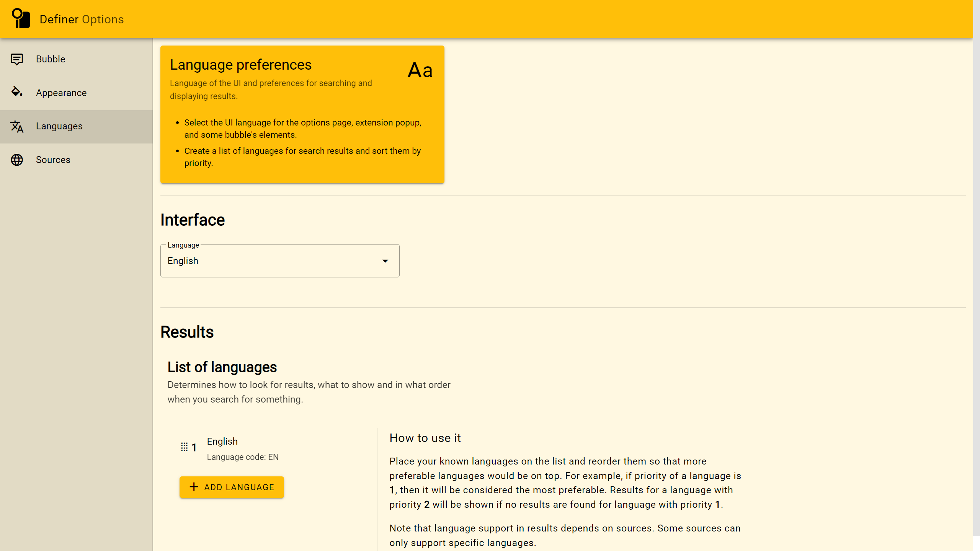
Task: Click the Sources globe icon
Action: coord(17,160)
